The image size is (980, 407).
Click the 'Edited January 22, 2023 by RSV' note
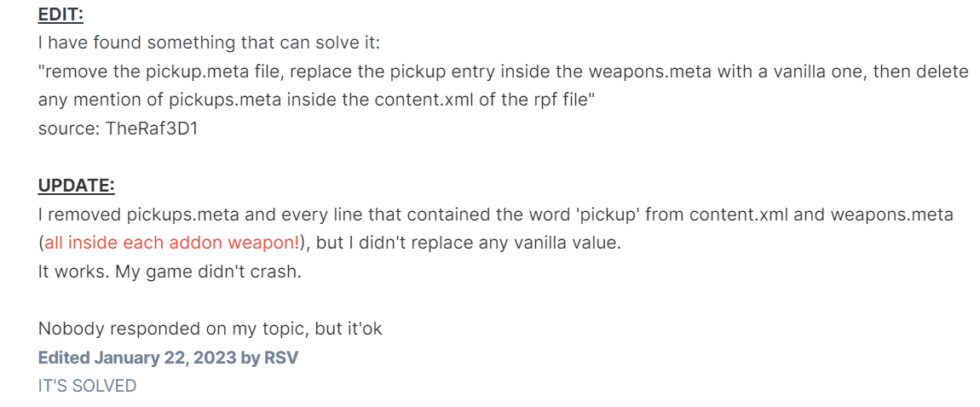pyautogui.click(x=168, y=358)
